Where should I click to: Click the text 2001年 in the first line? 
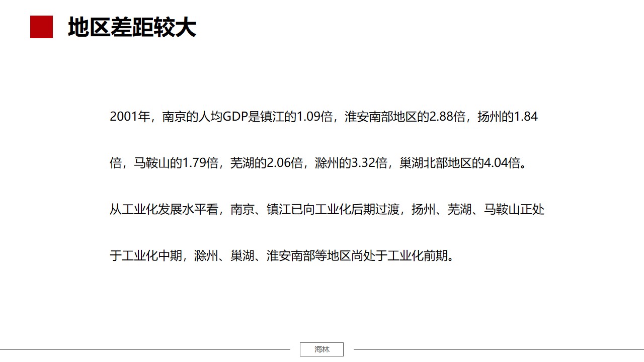click(x=130, y=117)
